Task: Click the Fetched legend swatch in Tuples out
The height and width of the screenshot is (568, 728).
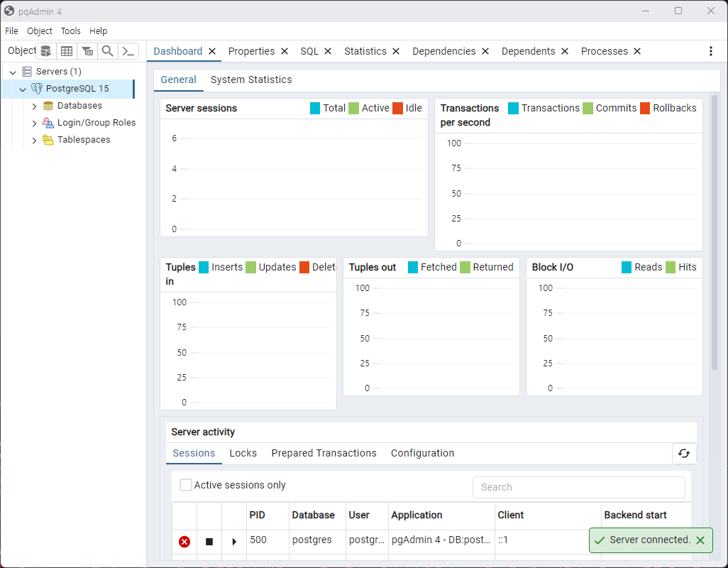Action: click(x=413, y=268)
